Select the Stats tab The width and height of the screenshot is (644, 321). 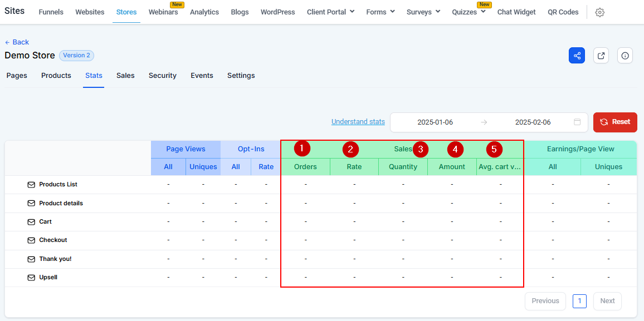pos(94,76)
